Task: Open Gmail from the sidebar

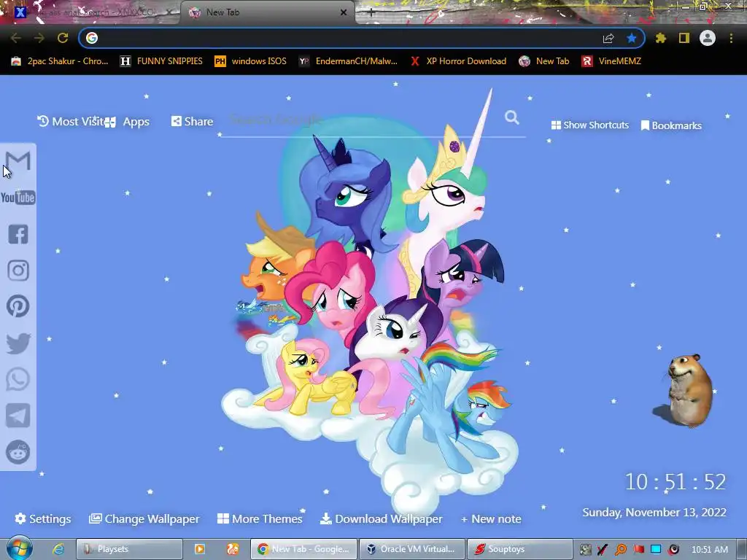Action: coord(18,161)
